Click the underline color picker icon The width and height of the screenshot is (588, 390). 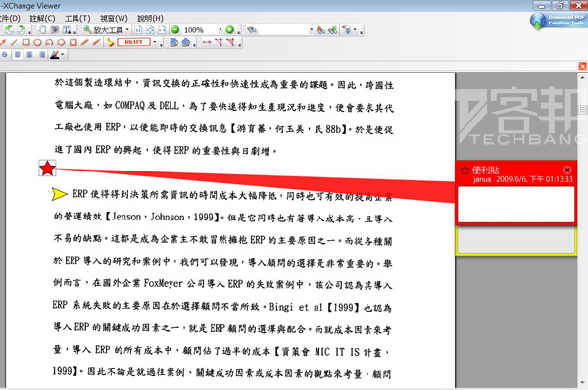click(55, 55)
